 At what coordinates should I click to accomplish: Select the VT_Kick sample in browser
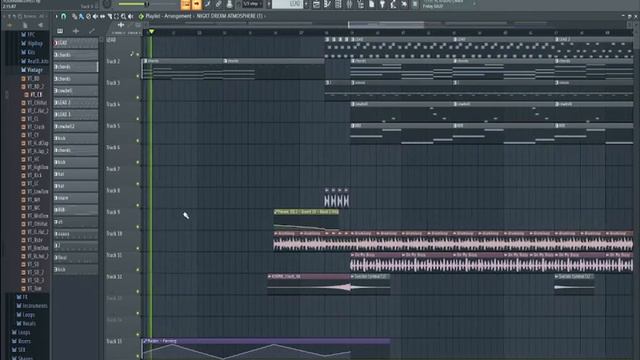point(32,176)
